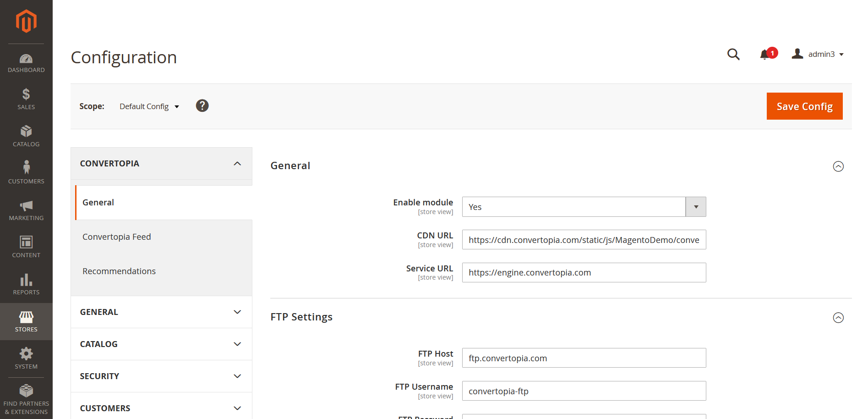The image size is (868, 419).
Task: Collapse the FTP Settings fieldset toggle
Action: (x=838, y=318)
